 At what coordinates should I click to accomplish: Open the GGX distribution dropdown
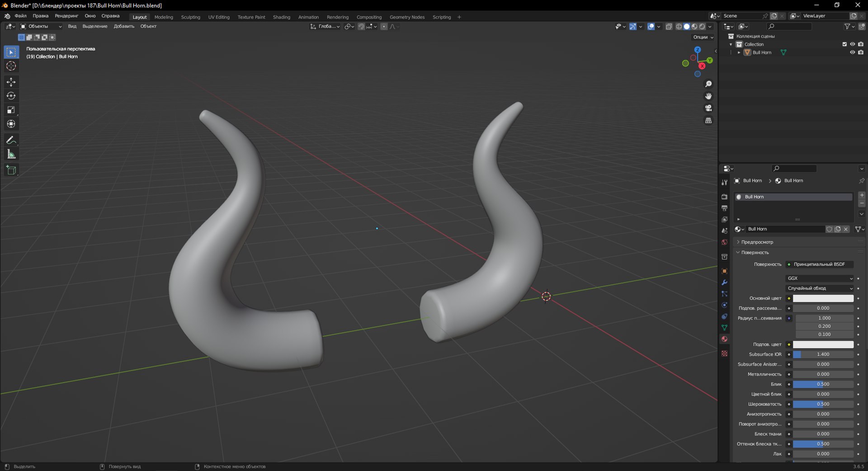(x=820, y=278)
